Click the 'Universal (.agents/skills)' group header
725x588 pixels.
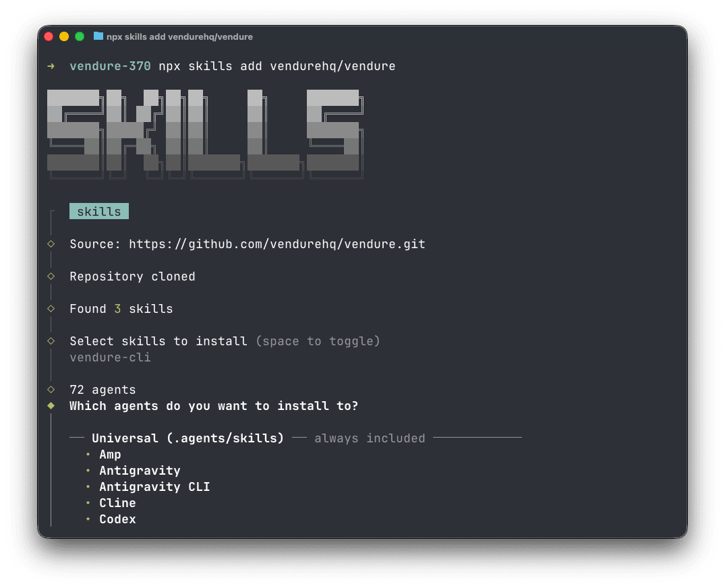click(x=187, y=438)
